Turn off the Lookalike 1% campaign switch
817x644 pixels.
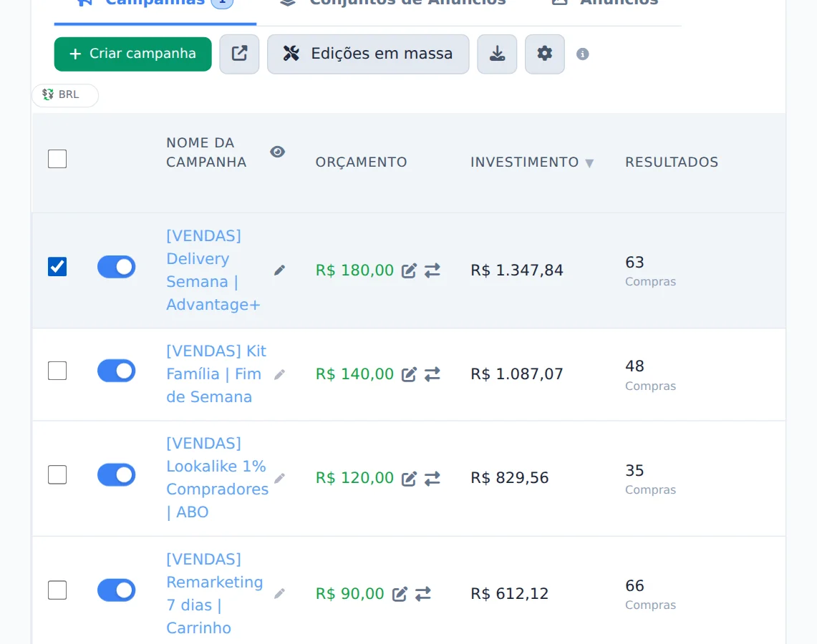[x=116, y=475]
